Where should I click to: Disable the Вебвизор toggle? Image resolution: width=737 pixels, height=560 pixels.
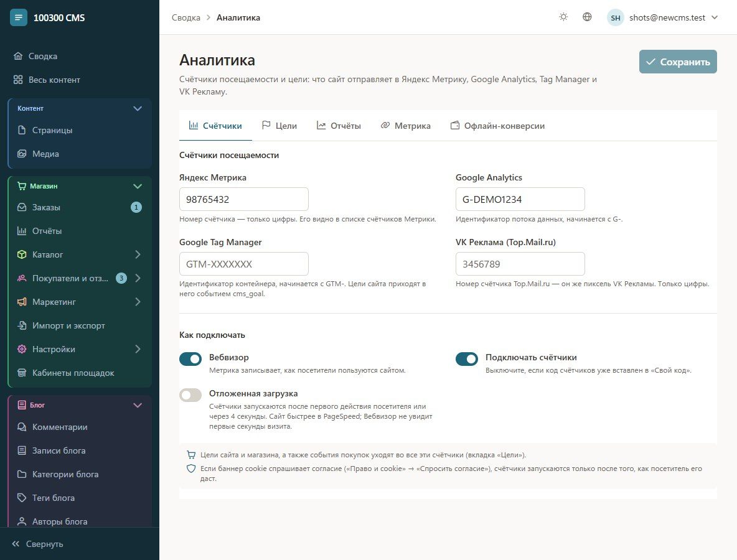coord(190,359)
